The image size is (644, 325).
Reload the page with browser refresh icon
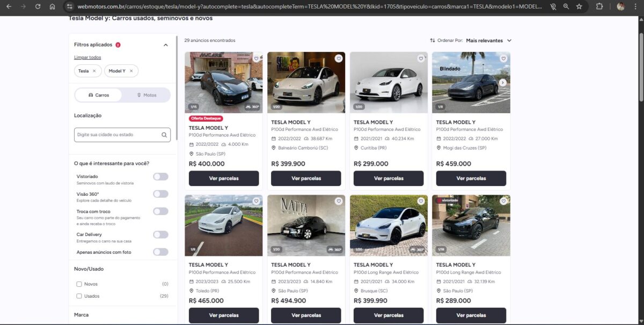(x=38, y=6)
